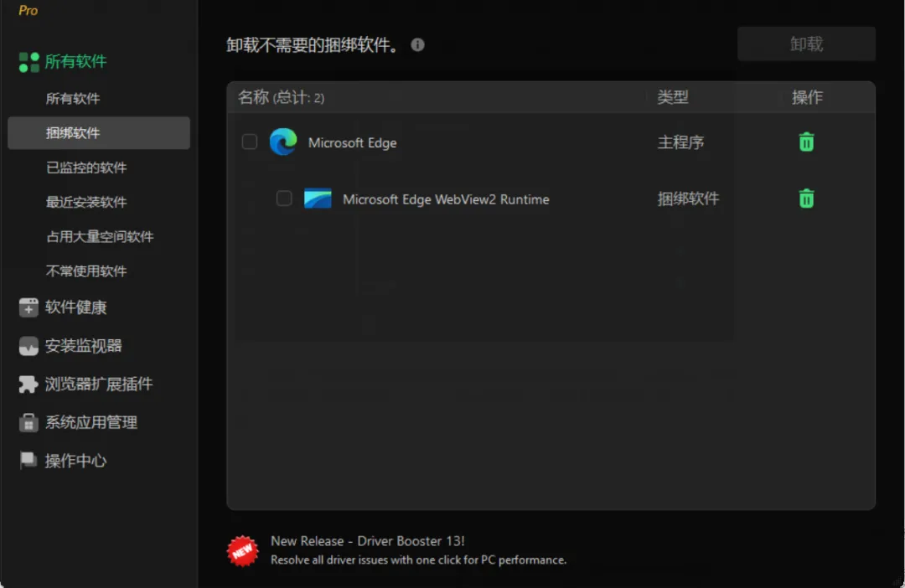Open 占用大量空间软件
Screen dimensions: 905x588
(x=99, y=237)
